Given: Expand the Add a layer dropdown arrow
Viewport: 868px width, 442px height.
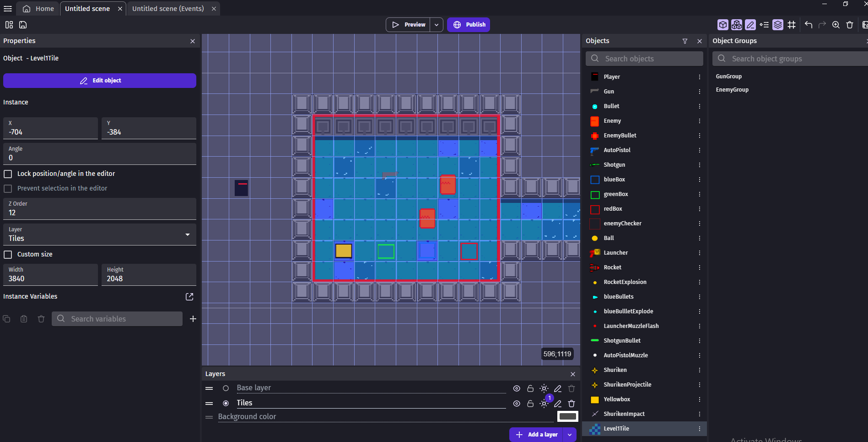Looking at the screenshot, I should (570, 435).
